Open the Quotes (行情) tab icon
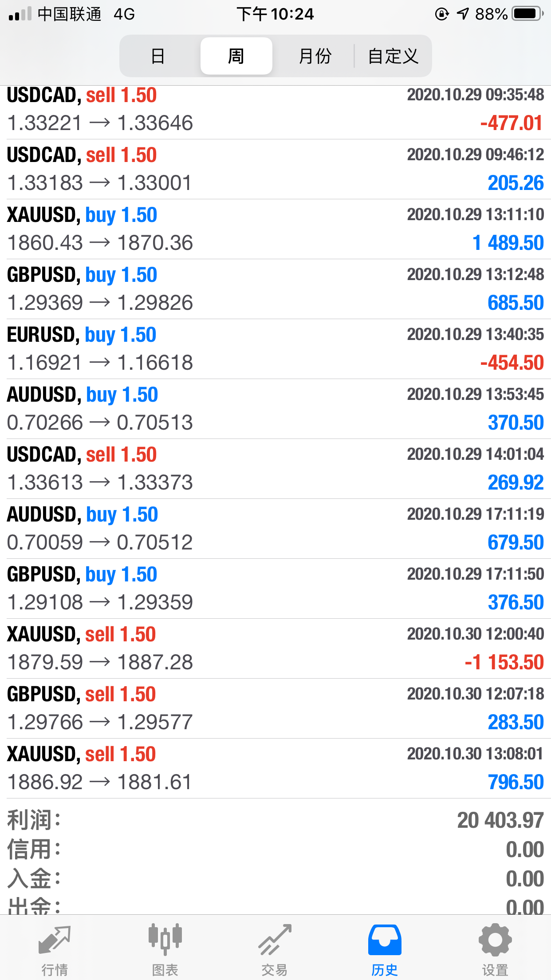 [55, 940]
